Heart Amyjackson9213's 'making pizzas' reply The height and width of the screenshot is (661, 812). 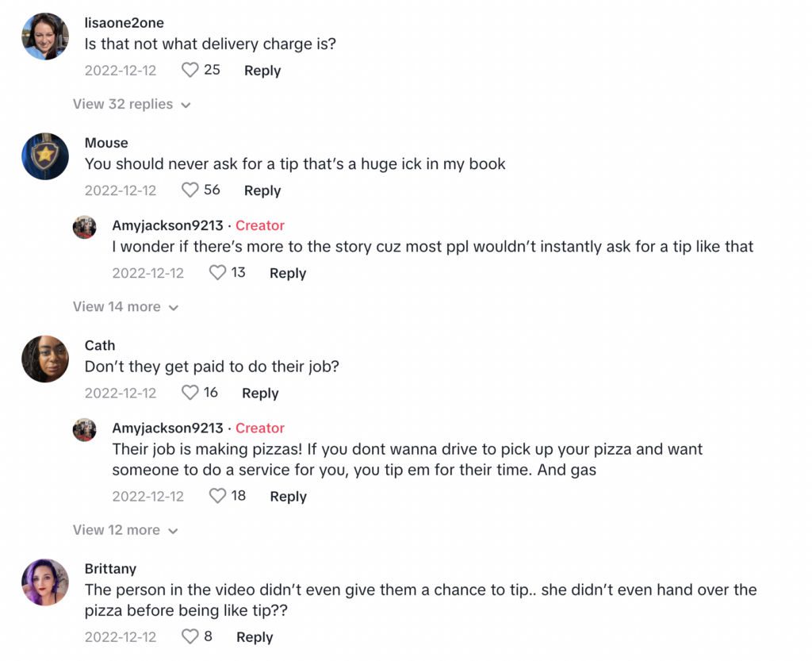coord(217,496)
